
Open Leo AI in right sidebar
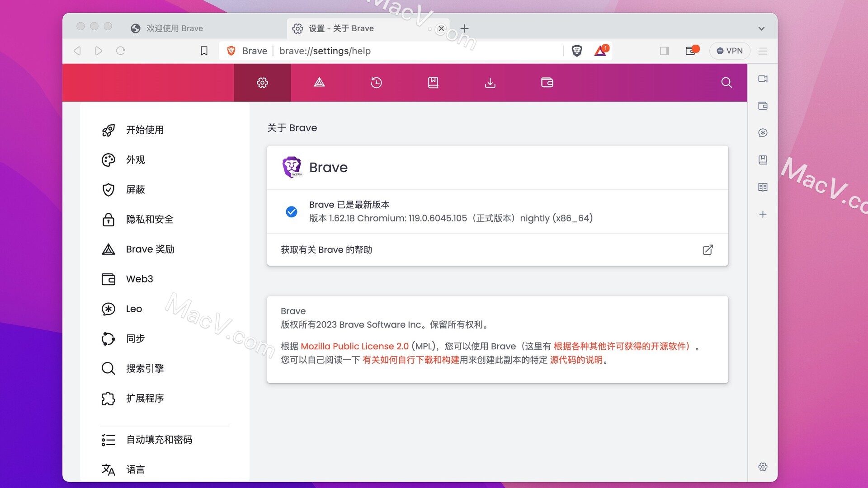coord(763,133)
